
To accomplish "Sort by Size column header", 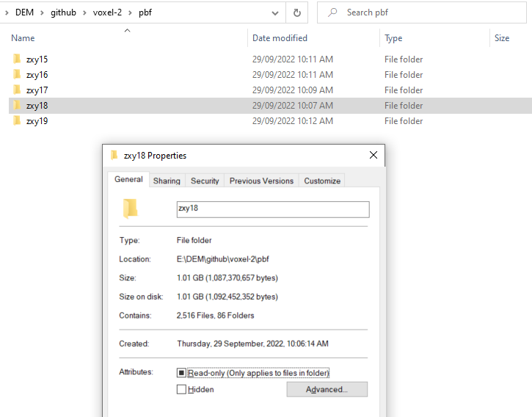I will click(x=501, y=38).
